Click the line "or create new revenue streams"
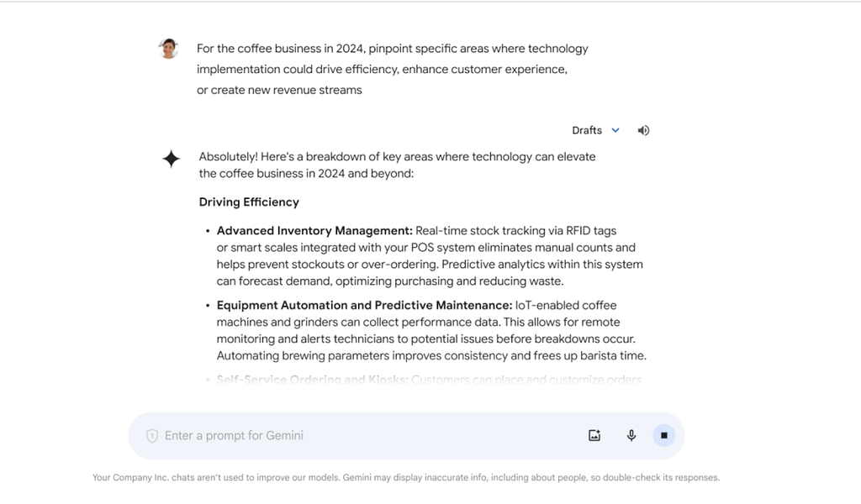 pos(279,90)
